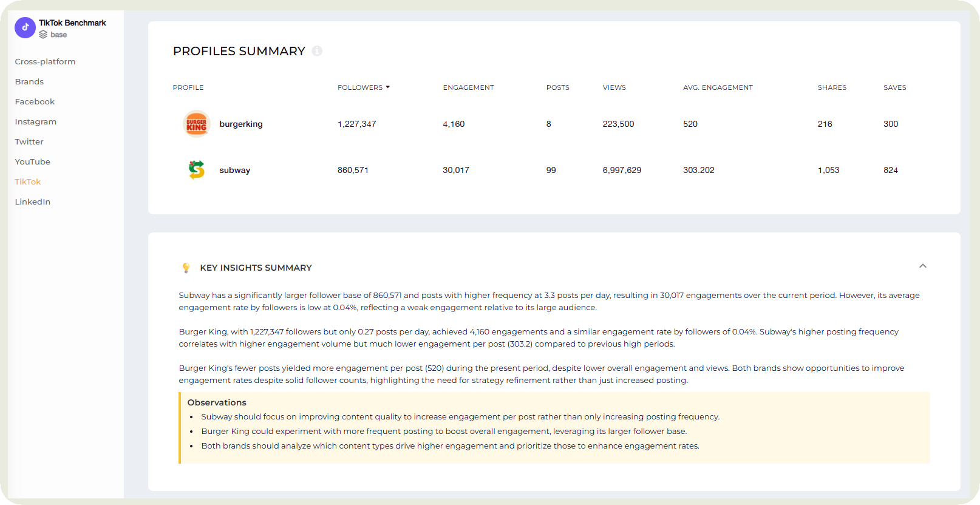980x505 pixels.
Task: Click the Posts column header
Action: point(557,87)
